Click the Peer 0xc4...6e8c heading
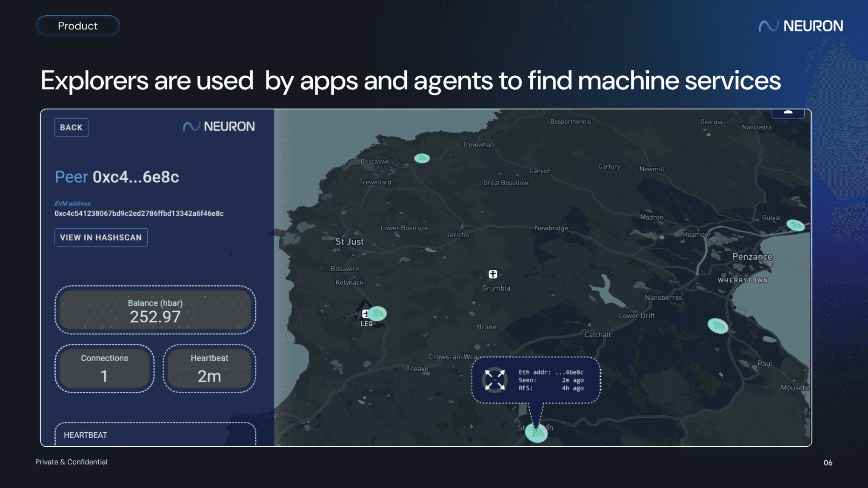This screenshot has width=868, height=488. click(117, 177)
